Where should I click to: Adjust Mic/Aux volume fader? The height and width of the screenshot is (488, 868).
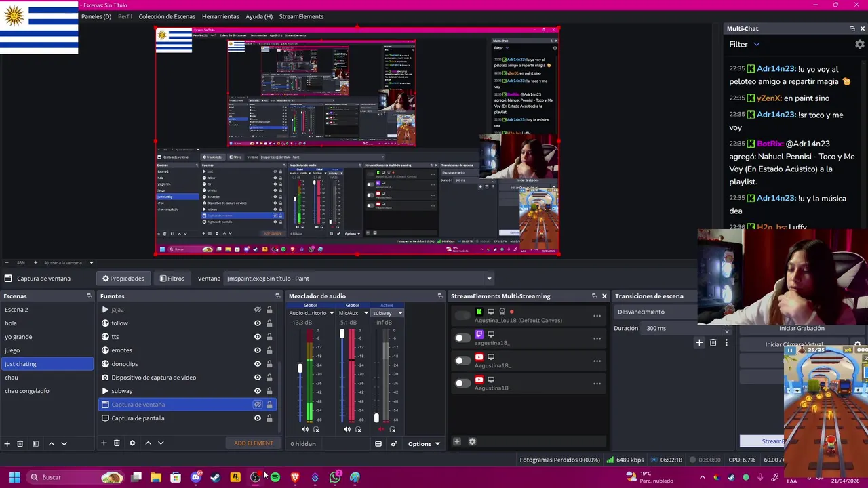pyautogui.click(x=342, y=334)
